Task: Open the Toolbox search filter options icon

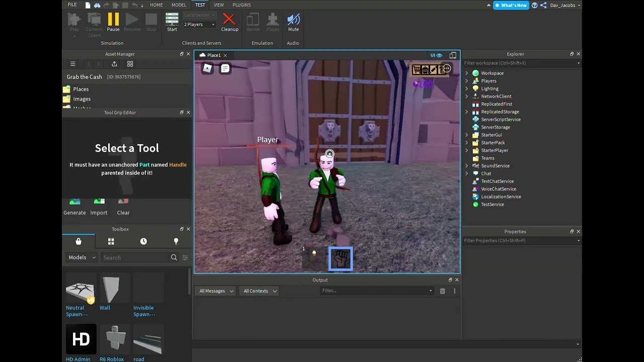Action: (x=185, y=257)
